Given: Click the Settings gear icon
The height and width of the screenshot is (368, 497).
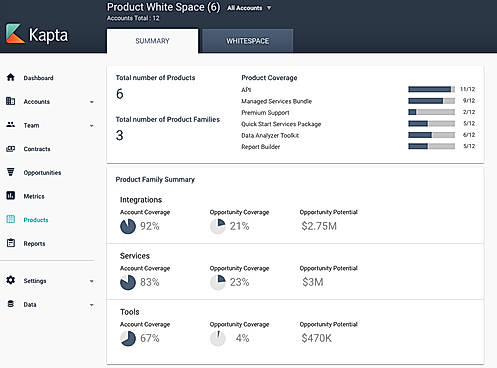Looking at the screenshot, I should (x=11, y=280).
